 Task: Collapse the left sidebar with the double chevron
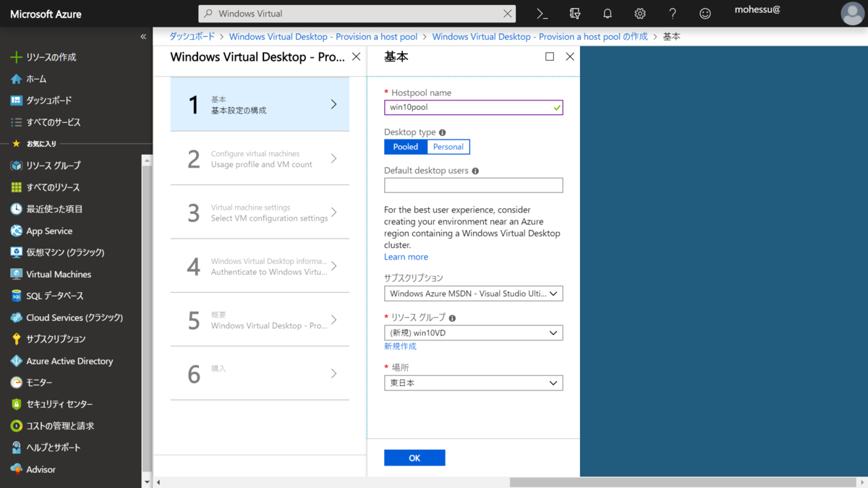coord(143,36)
